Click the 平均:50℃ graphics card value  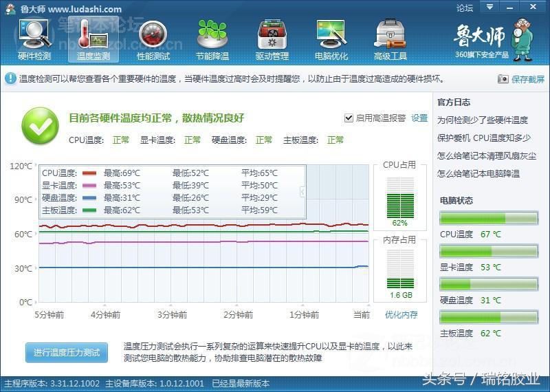click(x=260, y=185)
